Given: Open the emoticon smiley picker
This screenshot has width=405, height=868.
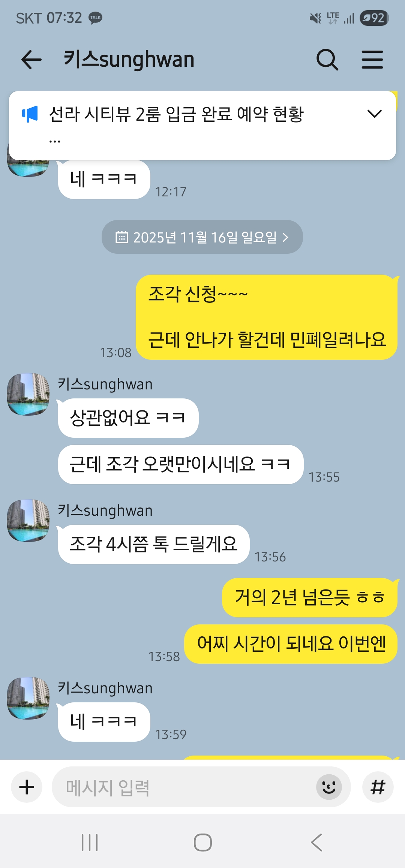Looking at the screenshot, I should click(x=329, y=787).
